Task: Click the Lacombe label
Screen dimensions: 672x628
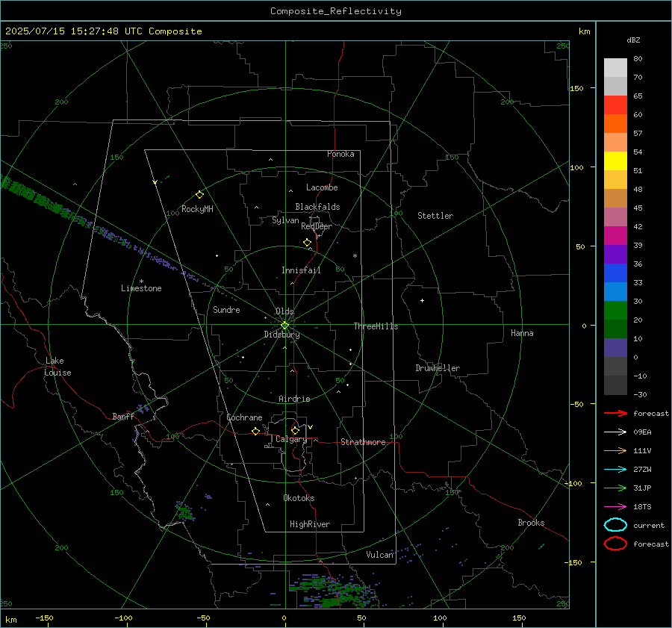Action: [x=322, y=187]
